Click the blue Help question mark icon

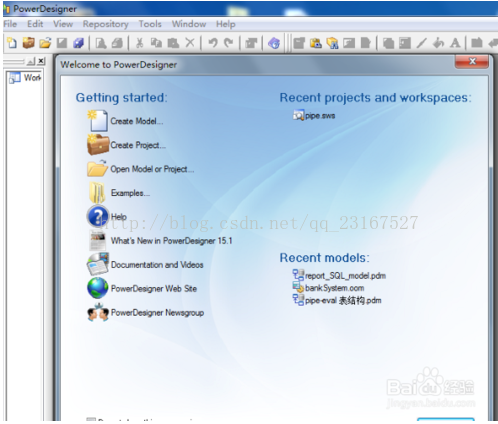click(98, 217)
